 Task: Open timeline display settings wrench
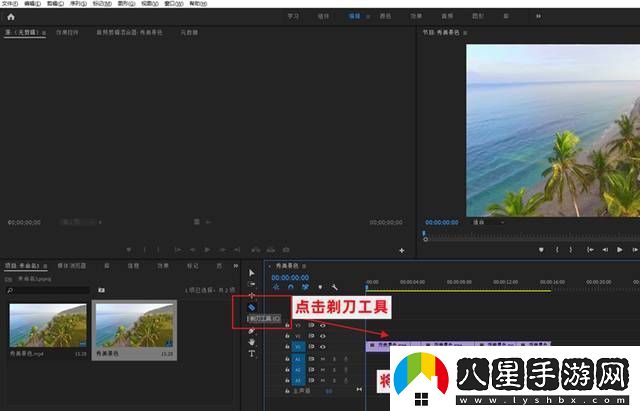tap(334, 287)
